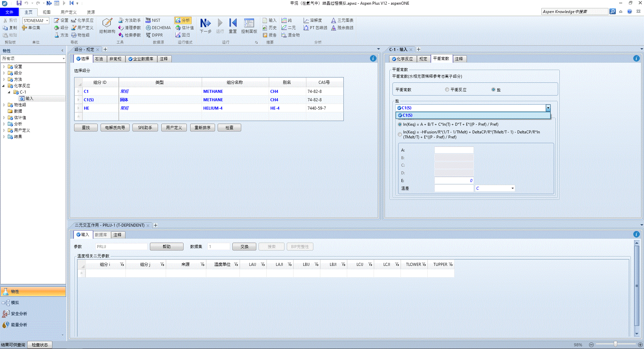644x349 pixels.
Task: Click the SFE Assistant (SFE助手) button
Action: (145, 128)
